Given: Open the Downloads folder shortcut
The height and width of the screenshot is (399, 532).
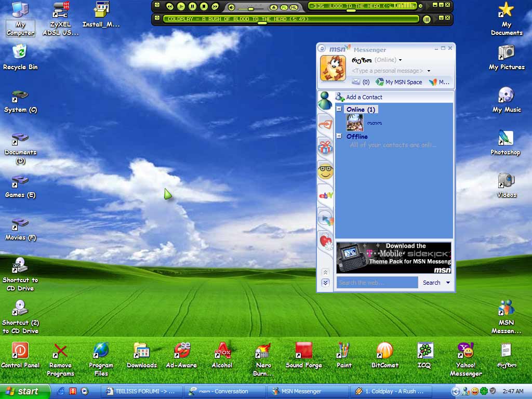Looking at the screenshot, I should [x=141, y=355].
